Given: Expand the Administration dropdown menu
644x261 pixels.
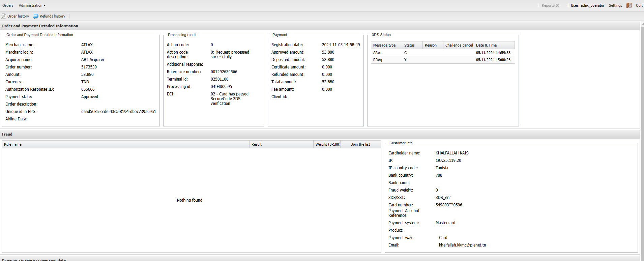Looking at the screenshot, I should 32,5.
